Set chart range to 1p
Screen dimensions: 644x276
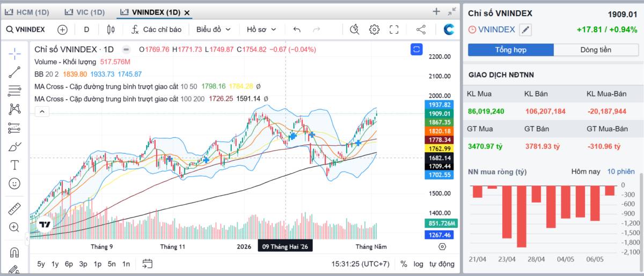click(98, 264)
